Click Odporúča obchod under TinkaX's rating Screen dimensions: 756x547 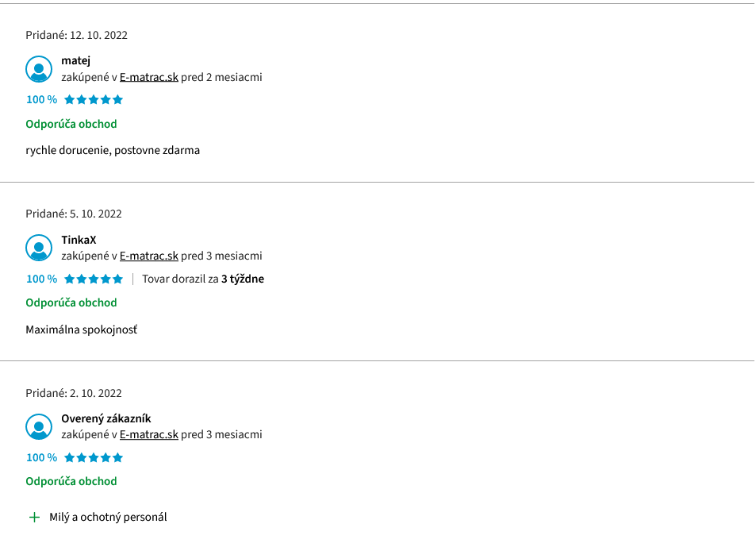pyautogui.click(x=71, y=303)
